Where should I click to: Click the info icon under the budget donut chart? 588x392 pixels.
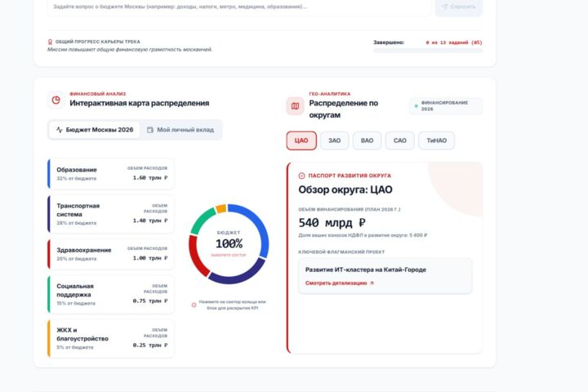pyautogui.click(x=194, y=305)
